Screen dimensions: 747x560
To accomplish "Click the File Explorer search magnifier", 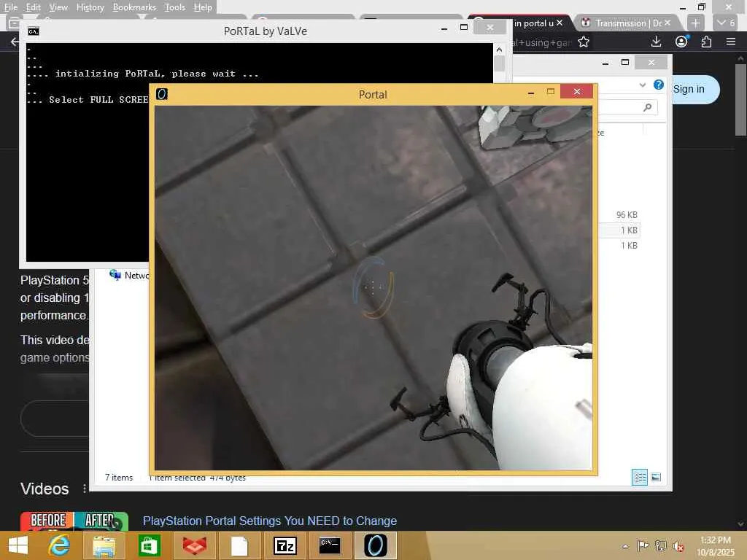I will (648, 107).
